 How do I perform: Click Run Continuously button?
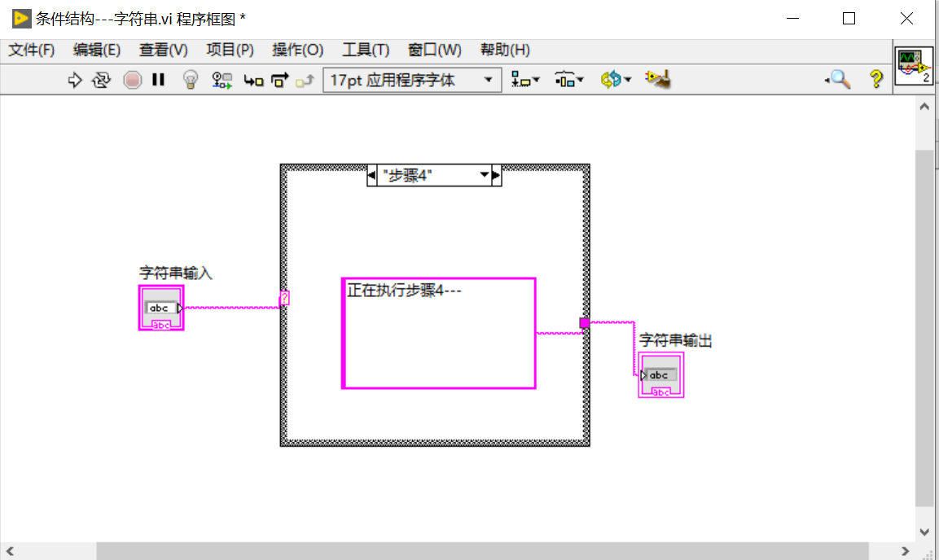(x=101, y=80)
